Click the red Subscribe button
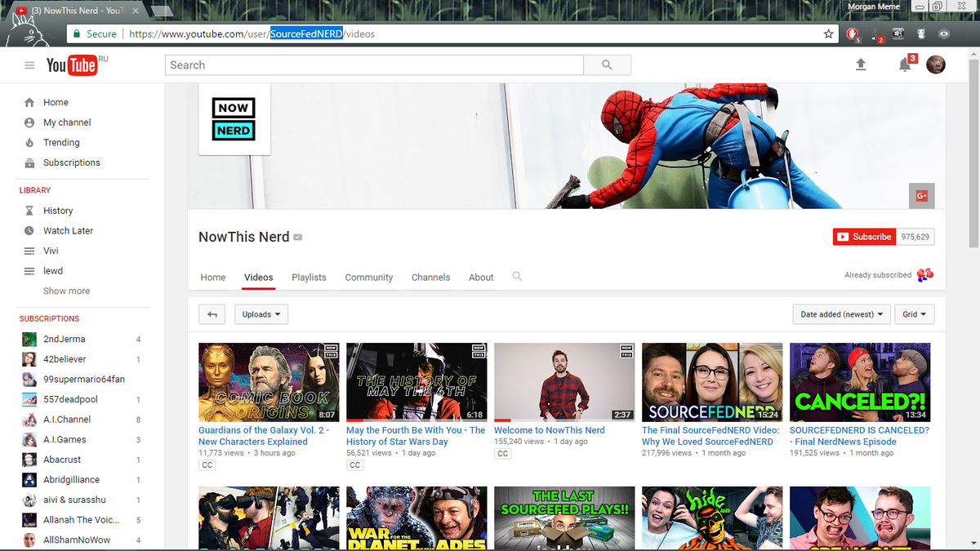Screen dimensions: 980x551 pos(864,237)
